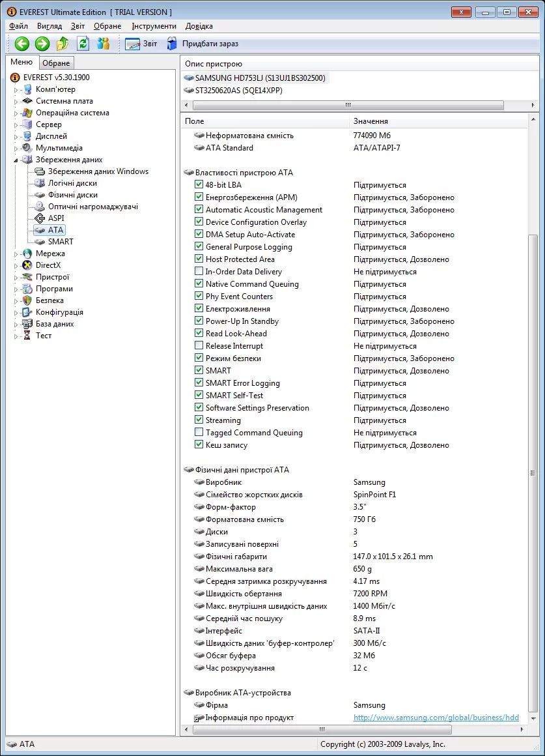Open the samsung.com product information link
545x756 pixels.
436,718
